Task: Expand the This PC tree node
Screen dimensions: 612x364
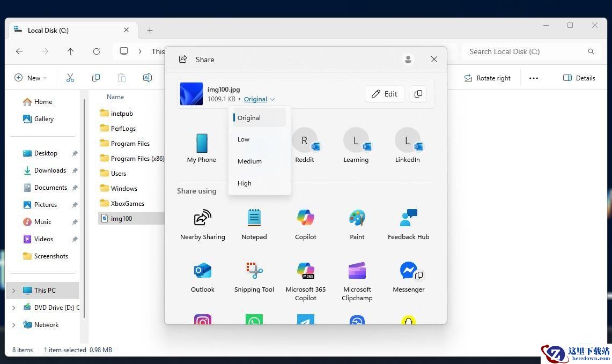Action: click(x=13, y=290)
